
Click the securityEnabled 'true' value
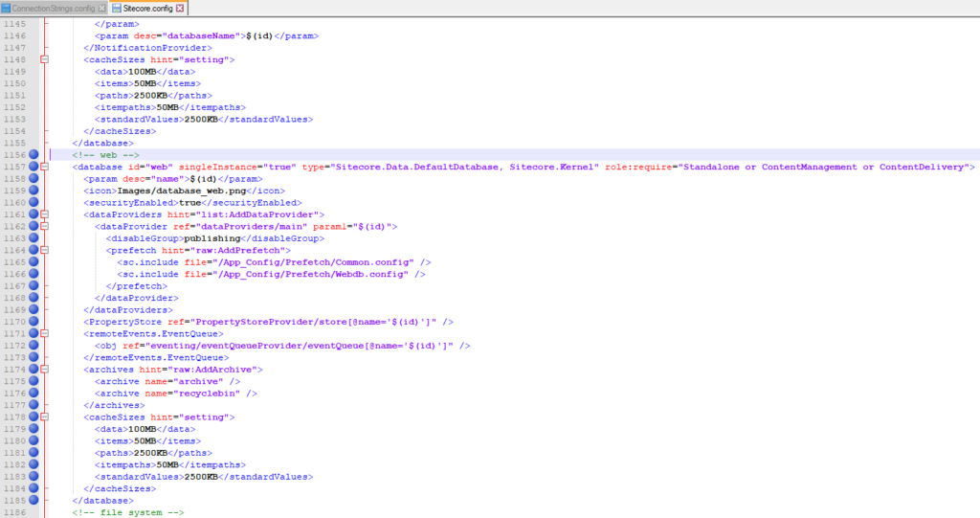click(x=190, y=203)
